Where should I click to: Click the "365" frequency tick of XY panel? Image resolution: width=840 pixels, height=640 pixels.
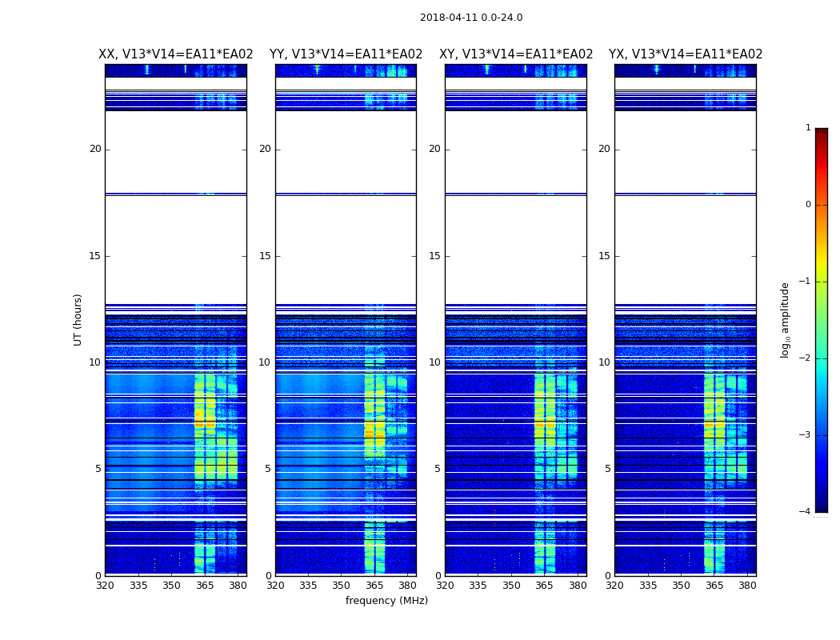click(544, 586)
